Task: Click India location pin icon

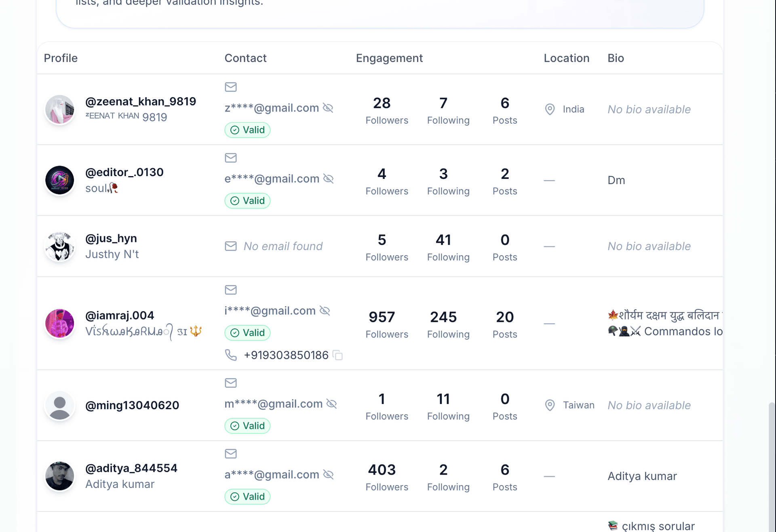Action: pos(550,109)
